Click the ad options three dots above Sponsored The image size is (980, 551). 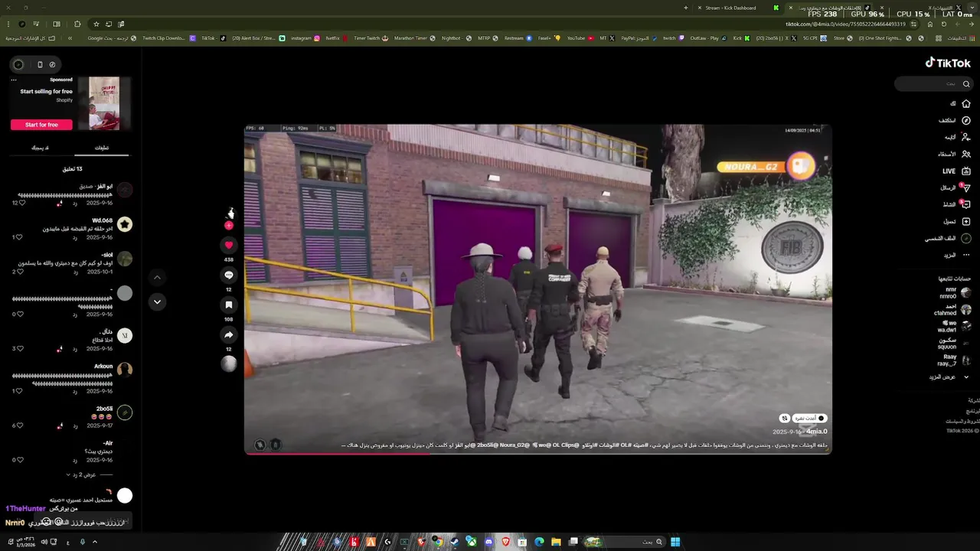point(14,80)
